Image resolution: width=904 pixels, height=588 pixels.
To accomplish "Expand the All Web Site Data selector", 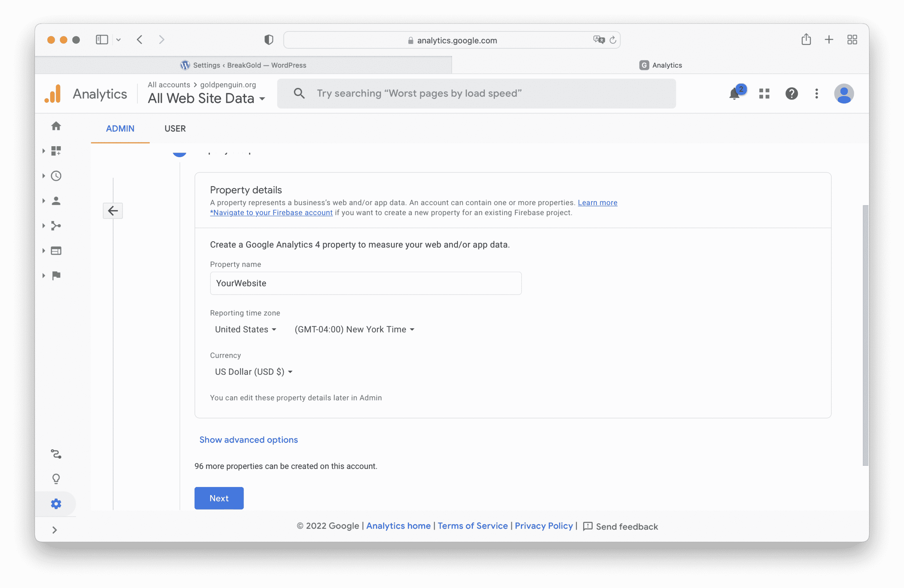I will click(206, 99).
